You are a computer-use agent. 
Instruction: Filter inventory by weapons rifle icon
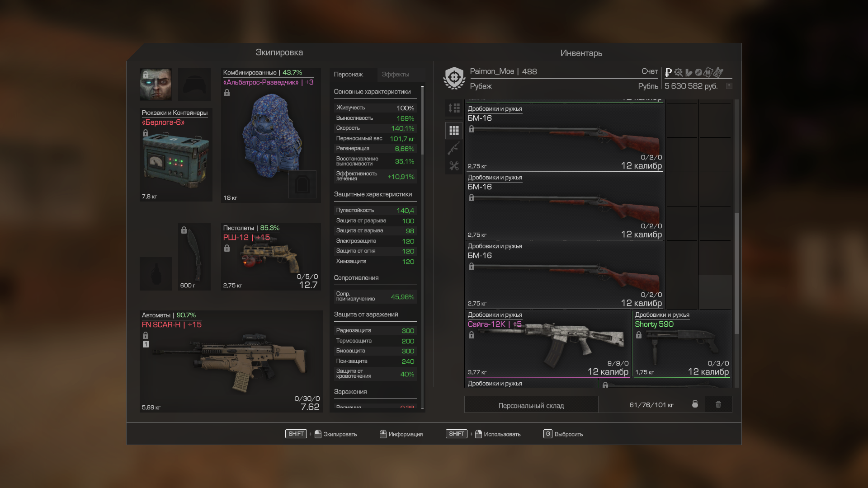(x=454, y=148)
